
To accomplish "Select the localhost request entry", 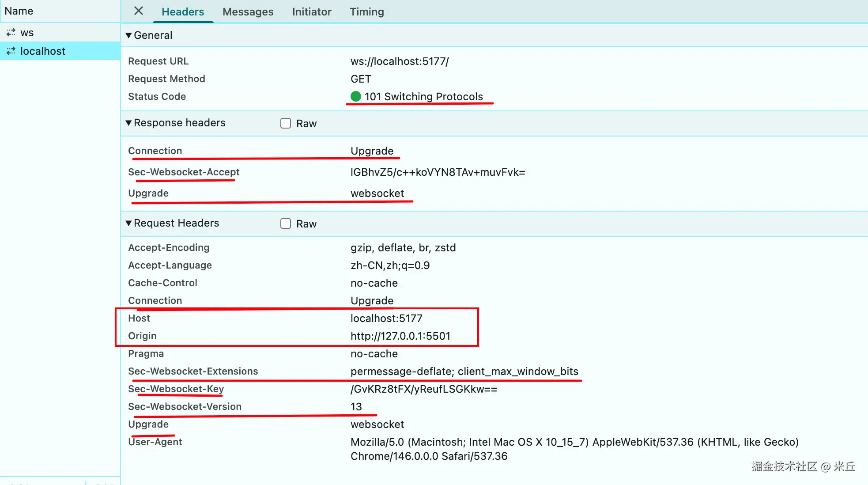I will (x=43, y=51).
